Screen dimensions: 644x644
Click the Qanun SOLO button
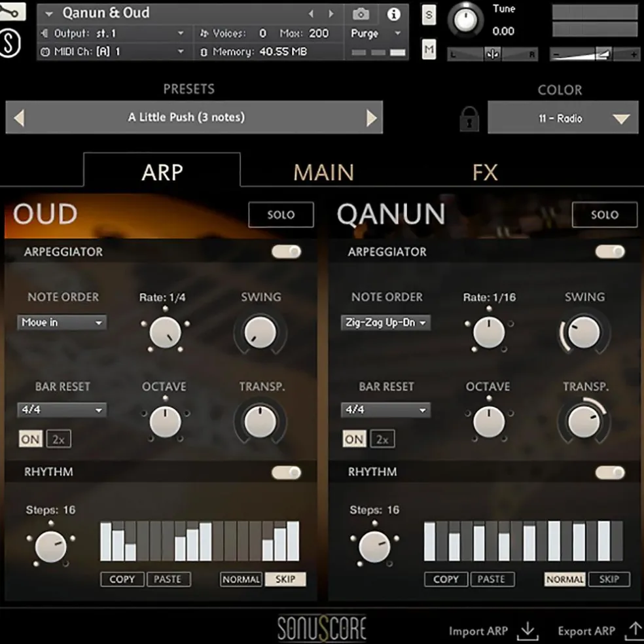(605, 215)
